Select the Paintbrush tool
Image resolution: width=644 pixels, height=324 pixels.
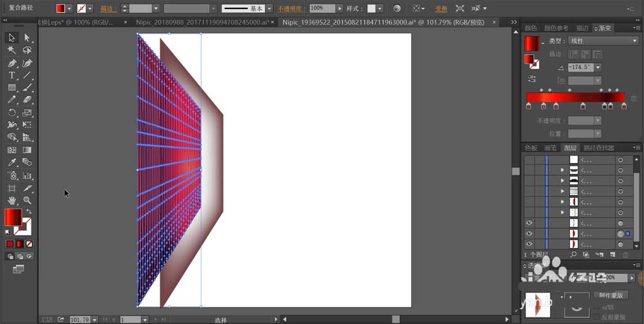(27, 88)
